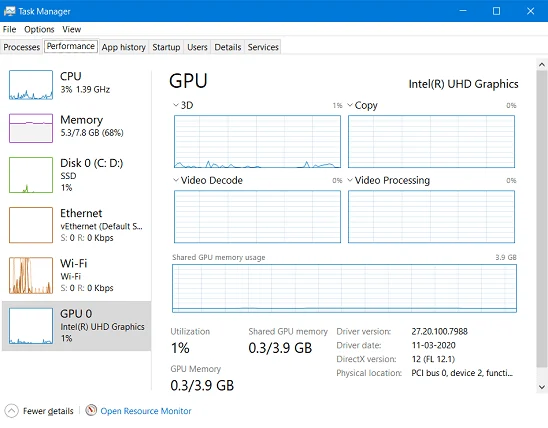Viewport: 548px width, 428px height.
Task: Click the GPU Memory '0.3/3.9 GB' value
Action: (x=202, y=385)
